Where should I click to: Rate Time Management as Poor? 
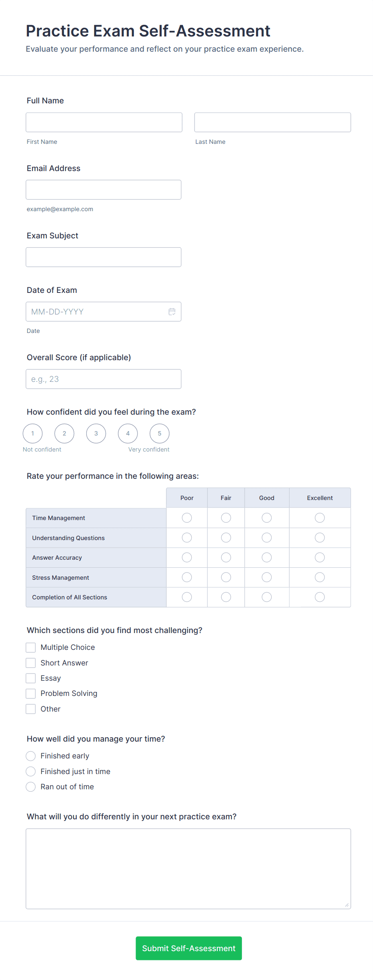coord(187,518)
